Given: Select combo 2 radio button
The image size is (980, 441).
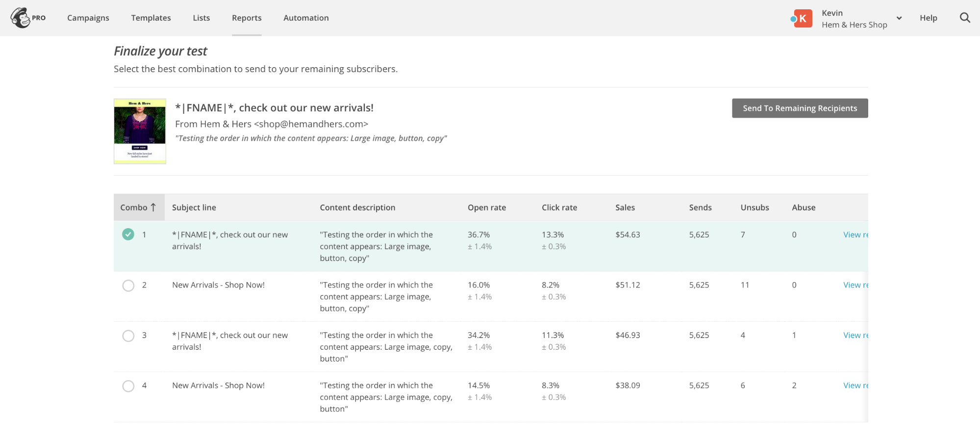Looking at the screenshot, I should tap(128, 285).
